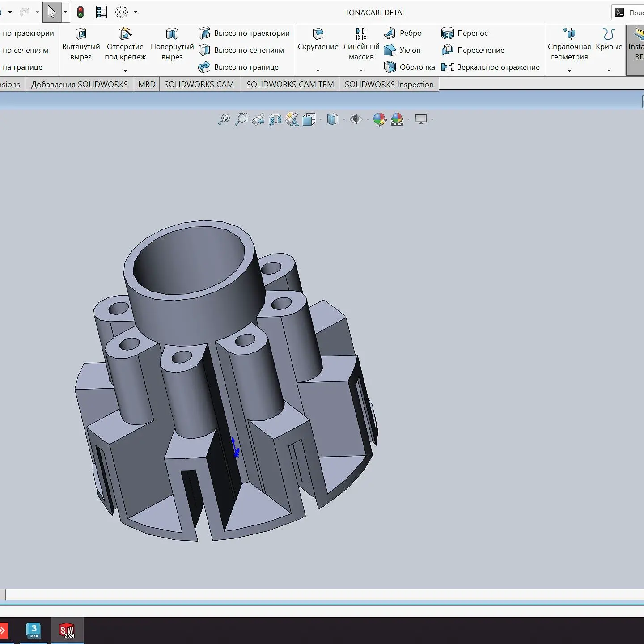
Task: Expand the Apply Scene dropdown arrow
Action: [408, 119]
